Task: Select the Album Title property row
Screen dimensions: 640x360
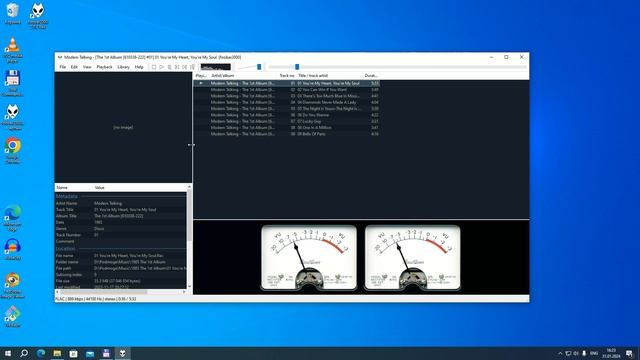Action: click(121, 216)
